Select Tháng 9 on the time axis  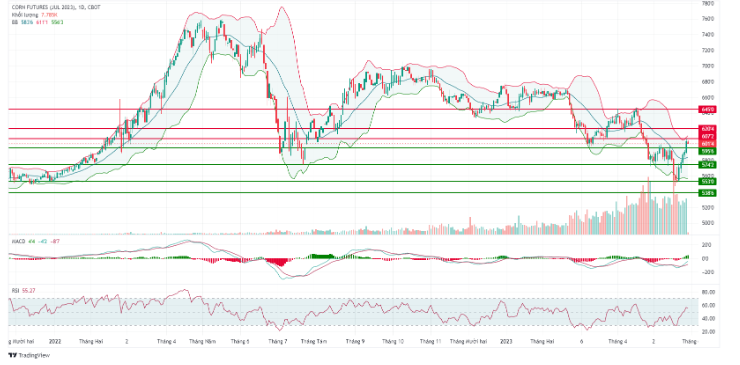click(x=354, y=340)
